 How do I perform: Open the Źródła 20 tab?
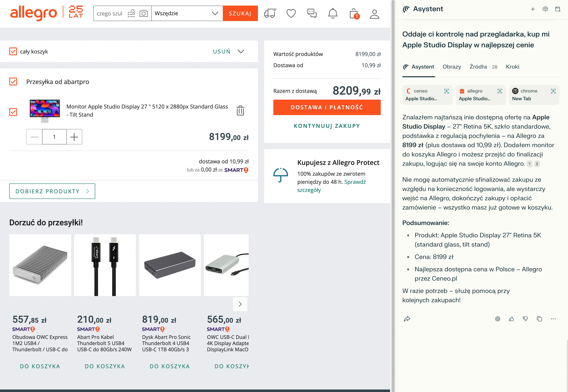pyautogui.click(x=483, y=67)
